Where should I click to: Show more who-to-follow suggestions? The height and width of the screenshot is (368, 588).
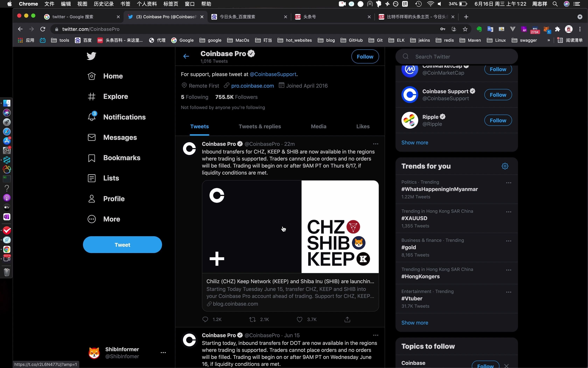click(415, 143)
